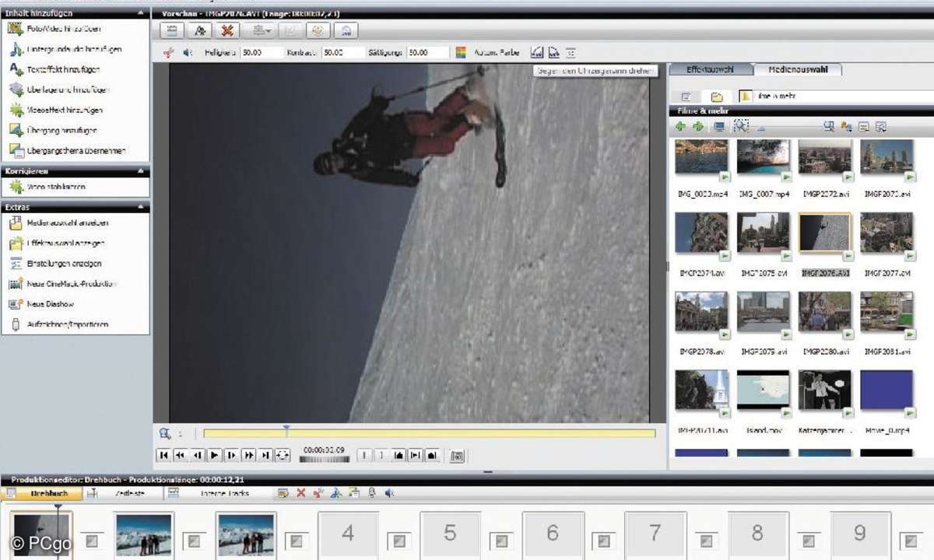Choose Untergrundaudio hinzufügen
This screenshot has width=934, height=560.
click(x=75, y=49)
